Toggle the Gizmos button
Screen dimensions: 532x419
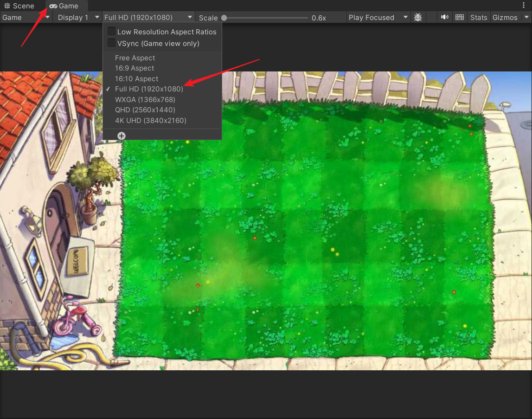coord(505,17)
